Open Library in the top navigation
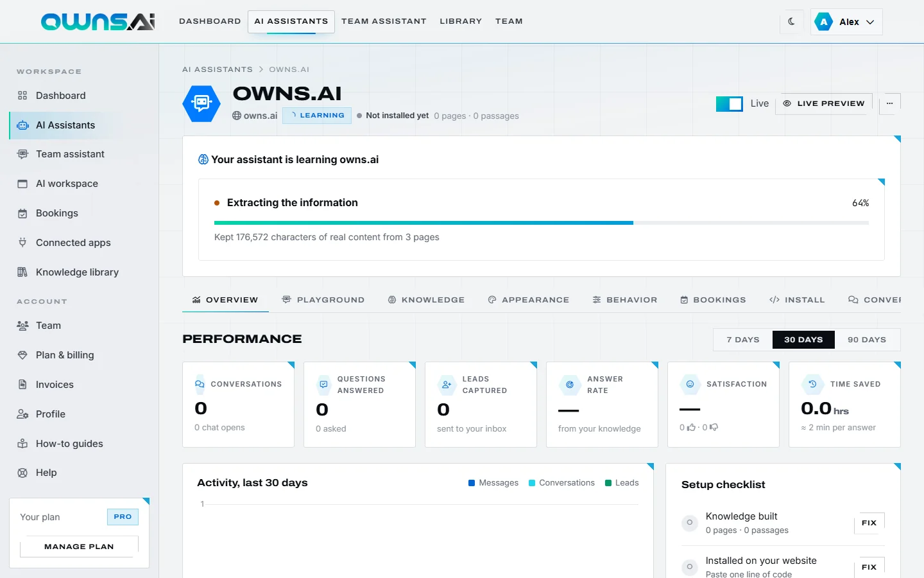Image resolution: width=924 pixels, height=578 pixels. point(461,21)
